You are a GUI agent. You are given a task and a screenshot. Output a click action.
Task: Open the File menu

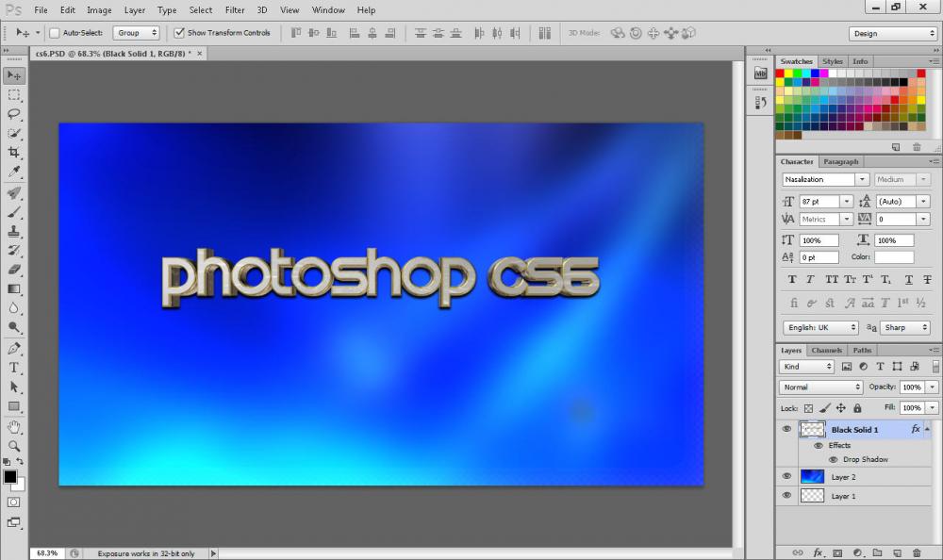(41, 10)
